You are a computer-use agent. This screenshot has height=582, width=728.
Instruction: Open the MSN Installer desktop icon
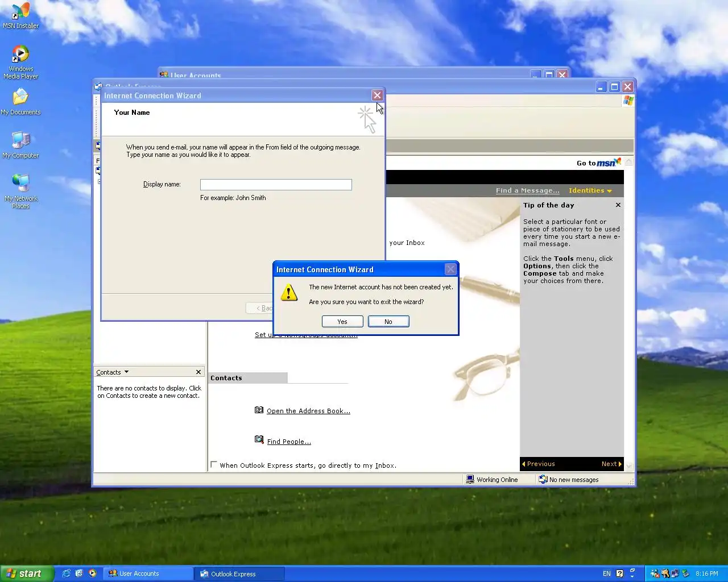[x=20, y=16]
